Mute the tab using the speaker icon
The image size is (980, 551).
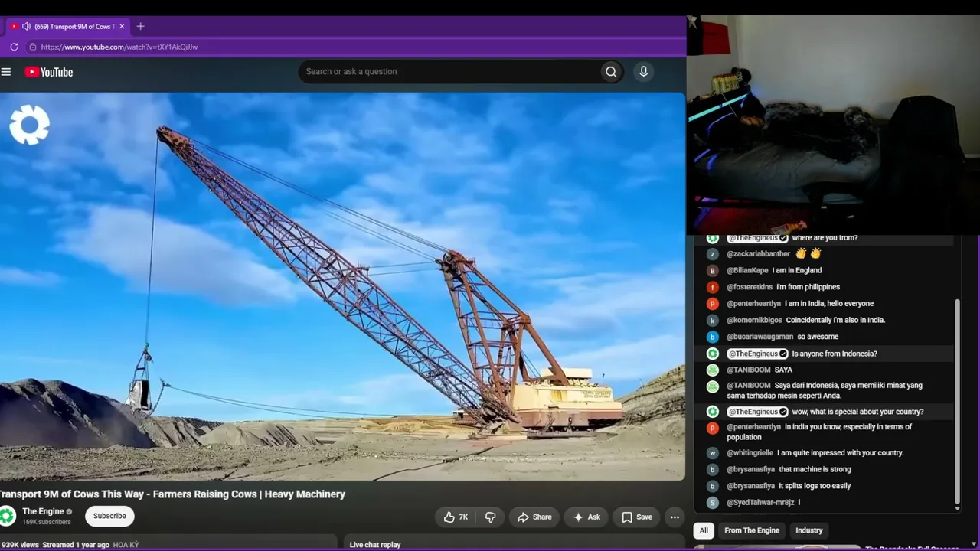coord(27,26)
